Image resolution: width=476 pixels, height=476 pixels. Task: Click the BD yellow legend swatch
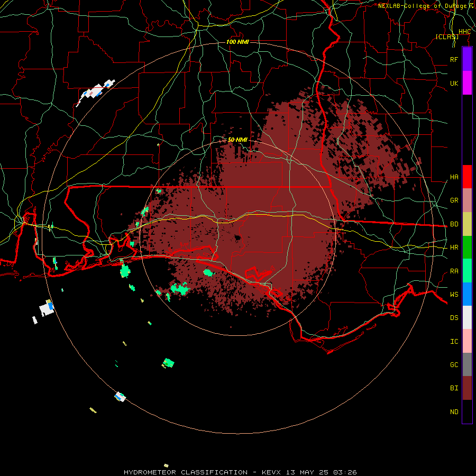point(467,224)
